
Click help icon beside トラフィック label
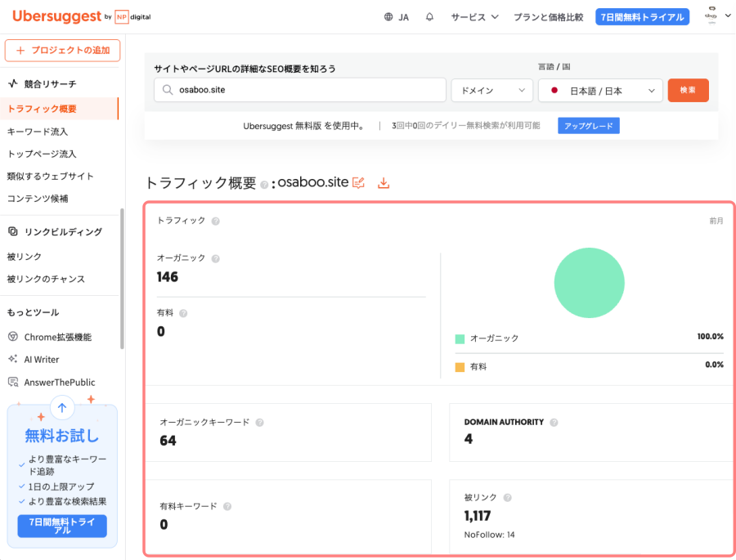[215, 221]
